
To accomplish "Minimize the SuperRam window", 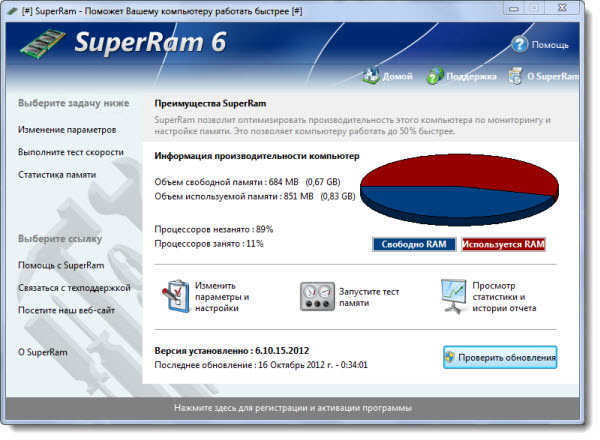I will (x=514, y=8).
